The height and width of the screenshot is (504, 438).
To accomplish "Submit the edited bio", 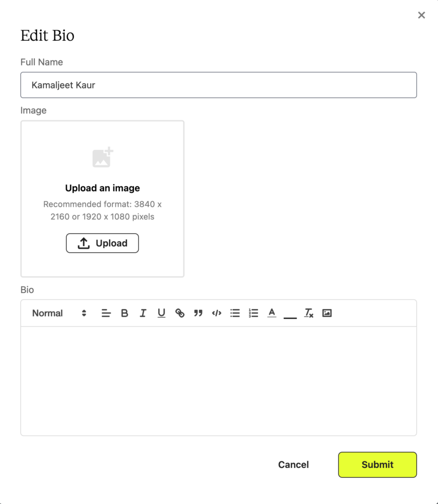I will coord(377,465).
